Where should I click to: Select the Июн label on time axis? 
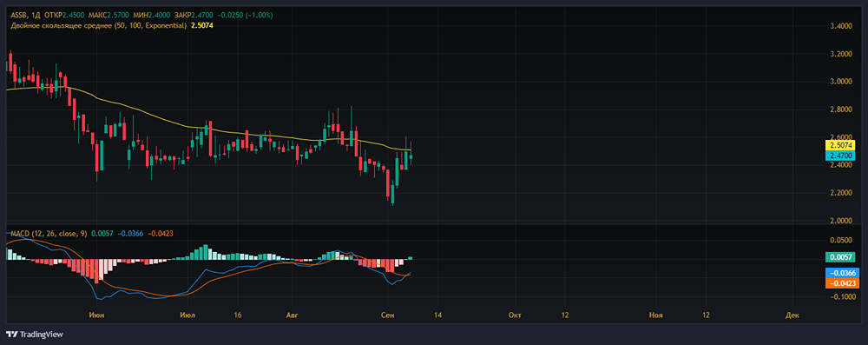click(x=97, y=315)
